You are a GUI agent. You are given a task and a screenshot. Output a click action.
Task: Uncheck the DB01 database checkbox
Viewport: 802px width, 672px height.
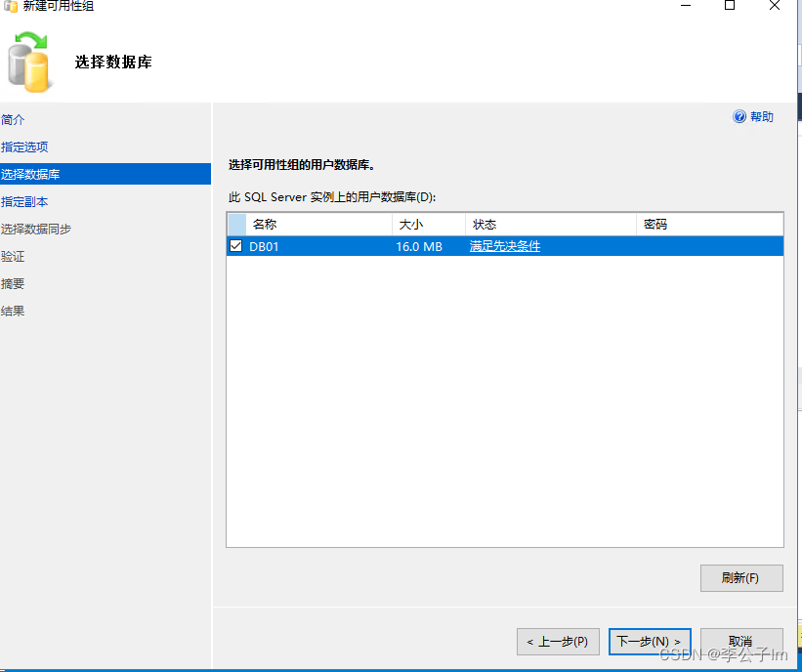point(235,245)
